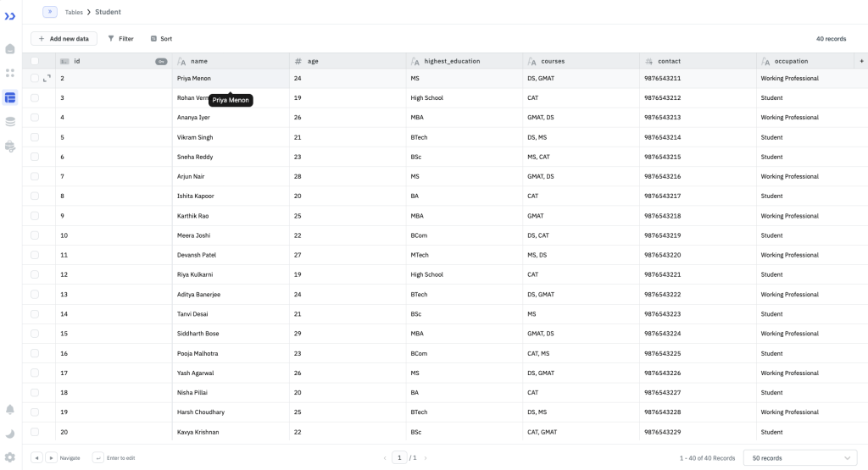The image size is (868, 470).
Task: Go to next page with the right chevron
Action: click(426, 458)
